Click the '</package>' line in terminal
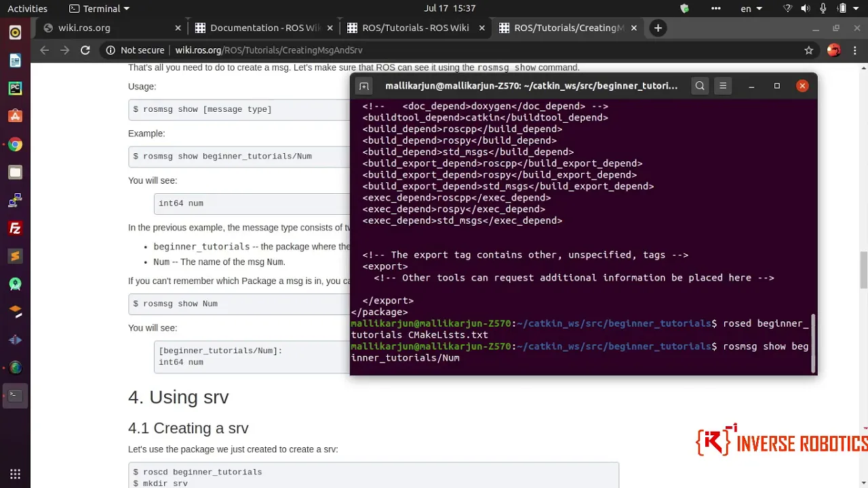Image resolution: width=868 pixels, height=488 pixels. coord(379,312)
